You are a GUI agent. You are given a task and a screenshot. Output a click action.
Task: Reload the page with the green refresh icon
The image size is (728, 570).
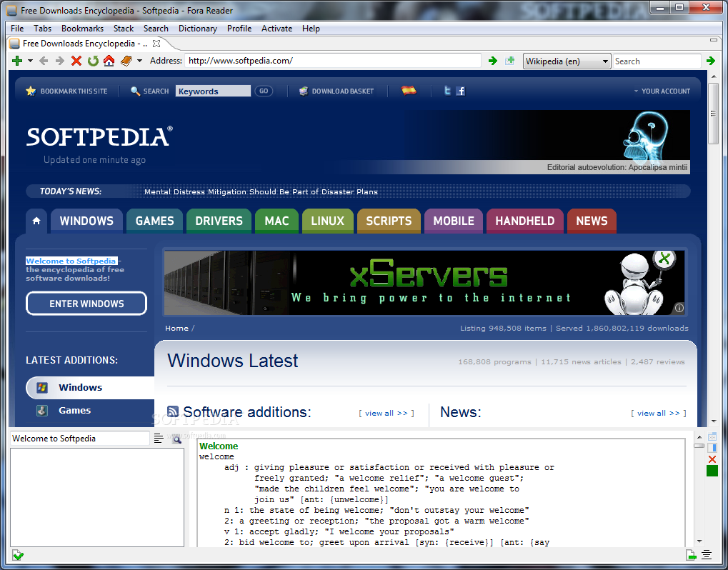click(93, 61)
